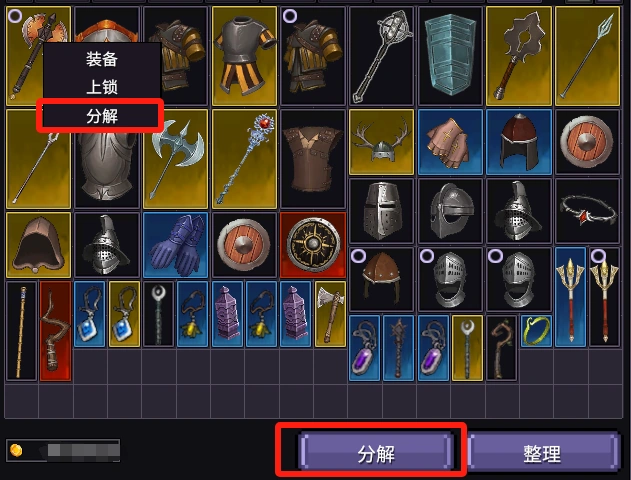
Task: Click 分解 in the item context menu
Action: tap(101, 116)
